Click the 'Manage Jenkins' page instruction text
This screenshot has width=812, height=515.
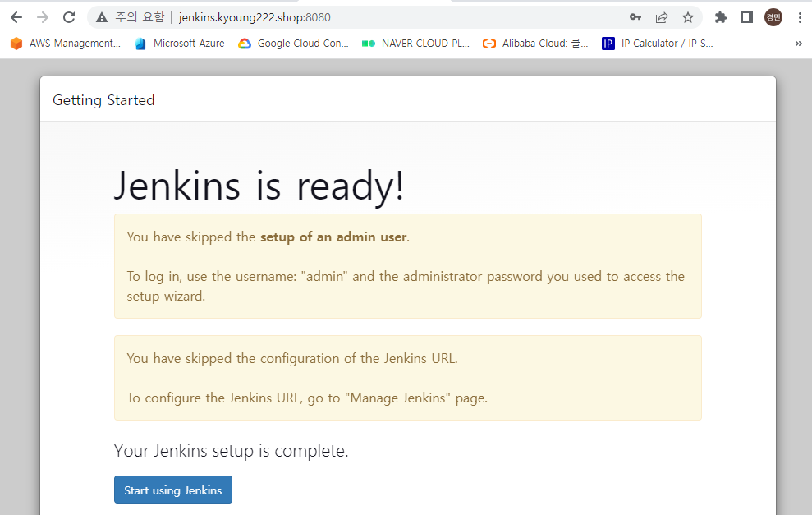[x=307, y=398]
